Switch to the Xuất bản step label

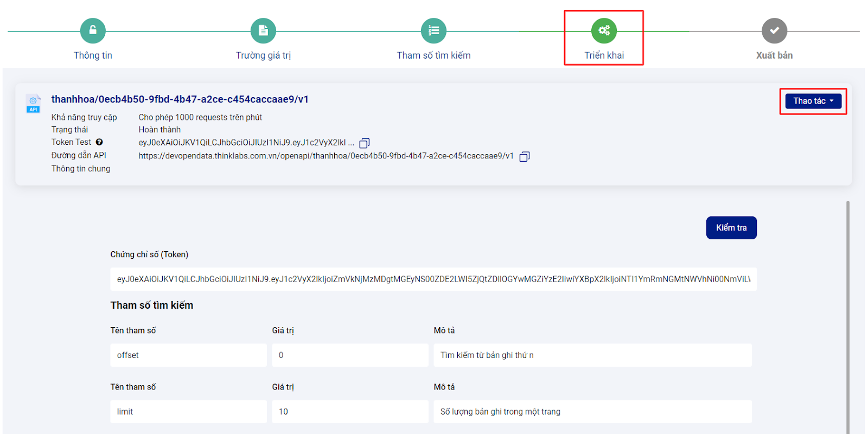[x=774, y=55]
